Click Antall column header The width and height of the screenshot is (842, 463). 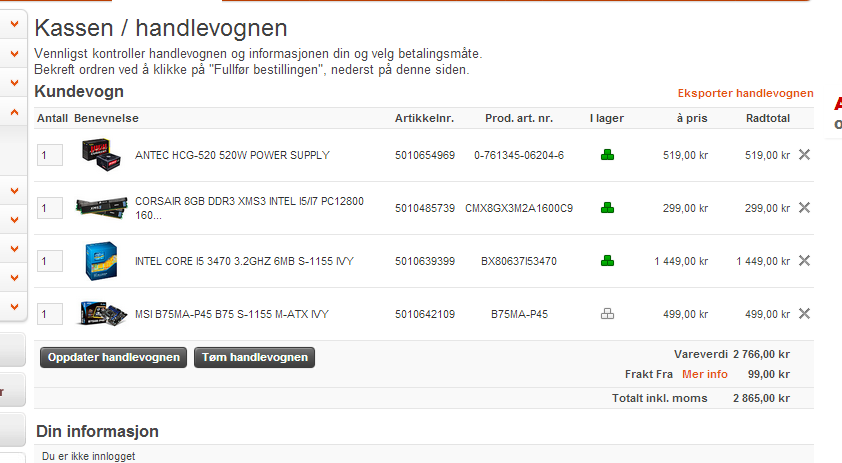click(x=52, y=118)
